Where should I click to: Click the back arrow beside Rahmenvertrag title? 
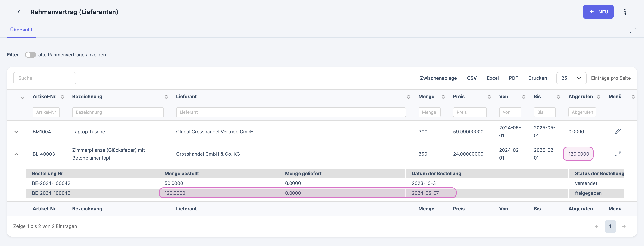coord(19,12)
